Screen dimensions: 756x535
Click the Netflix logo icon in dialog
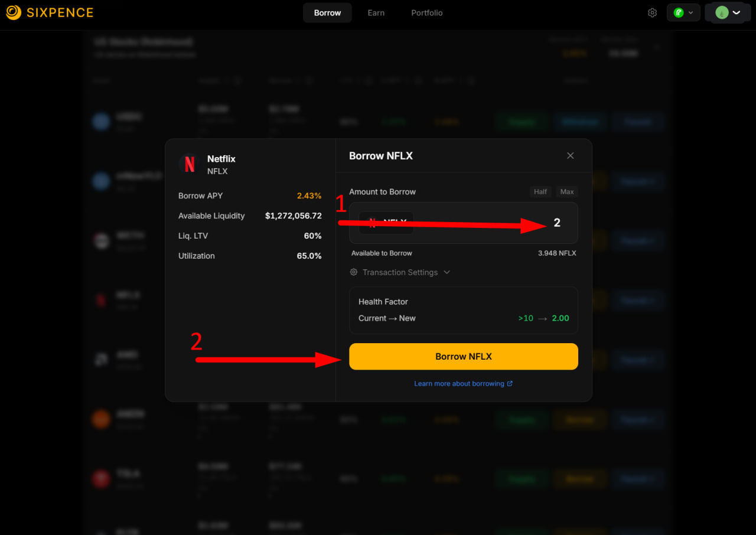pos(190,164)
